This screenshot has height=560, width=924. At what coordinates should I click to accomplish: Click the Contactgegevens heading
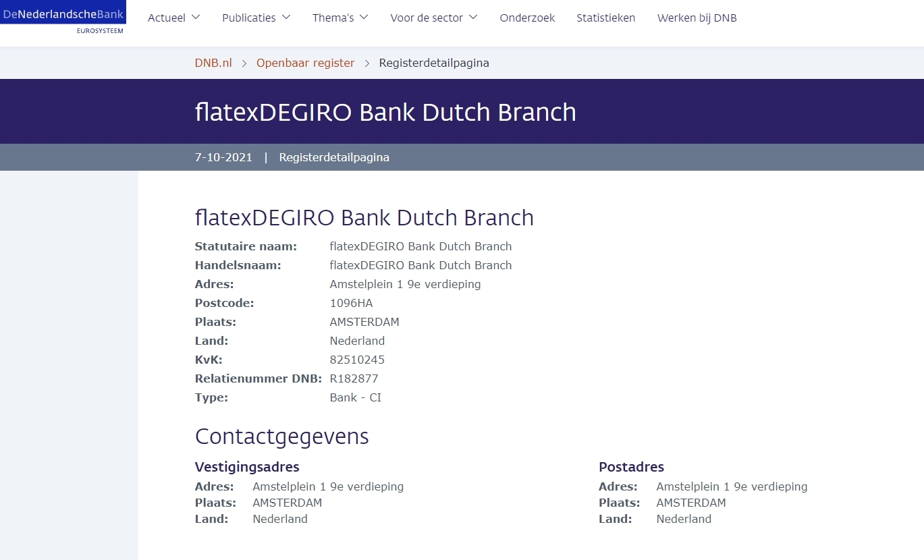click(281, 437)
